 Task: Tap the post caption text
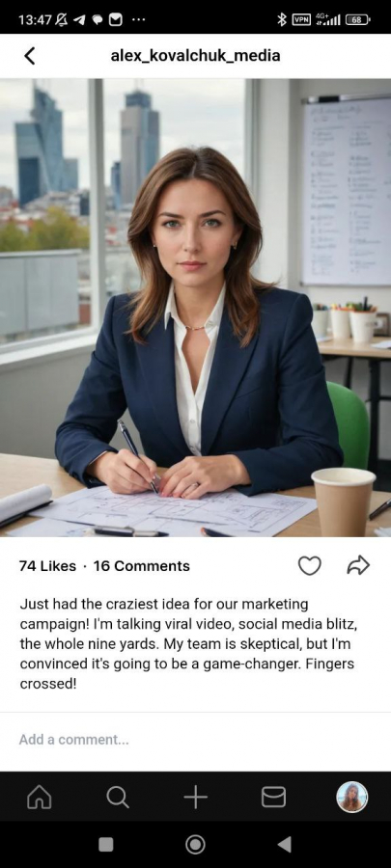[x=188, y=644]
